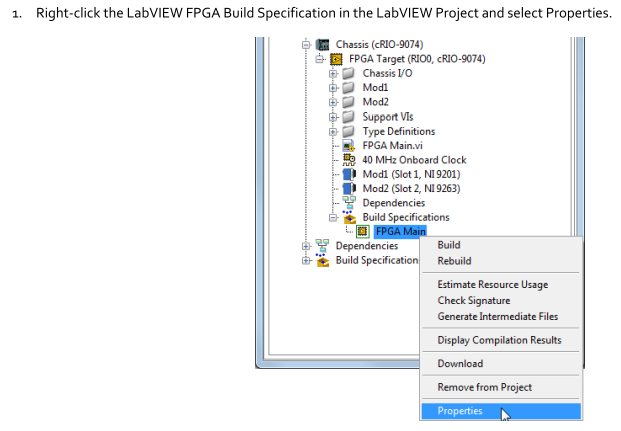Expand the Mod2 folder

pos(333,102)
